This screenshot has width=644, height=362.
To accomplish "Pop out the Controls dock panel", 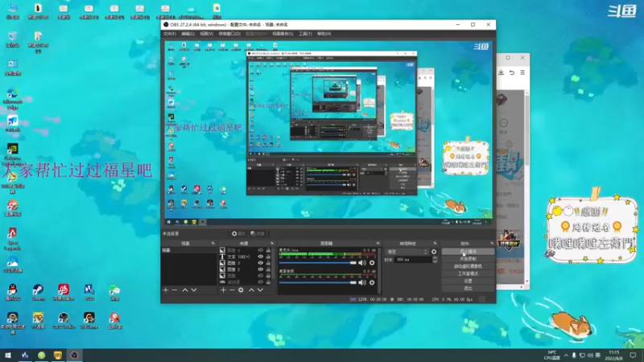I will tap(492, 244).
